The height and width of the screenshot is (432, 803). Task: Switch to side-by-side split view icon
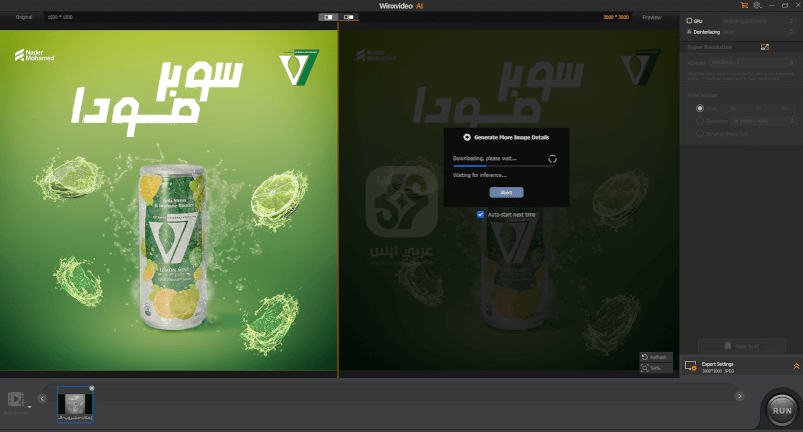point(328,17)
